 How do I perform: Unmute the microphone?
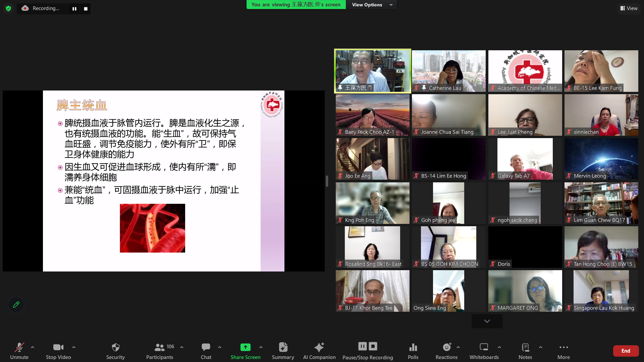(19, 351)
